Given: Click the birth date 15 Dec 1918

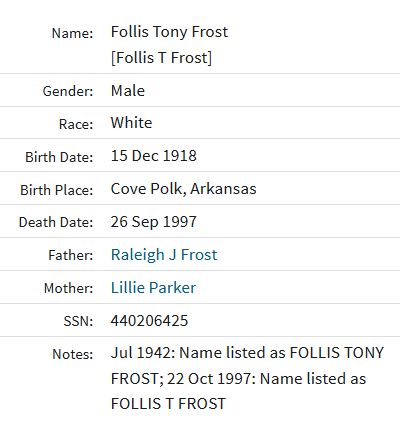Looking at the screenshot, I should [x=154, y=156].
